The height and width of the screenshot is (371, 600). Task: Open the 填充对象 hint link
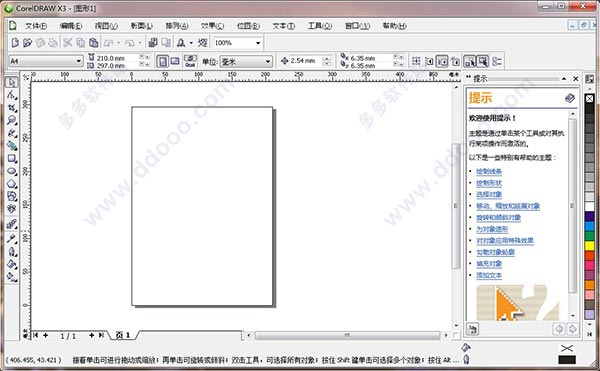489,264
